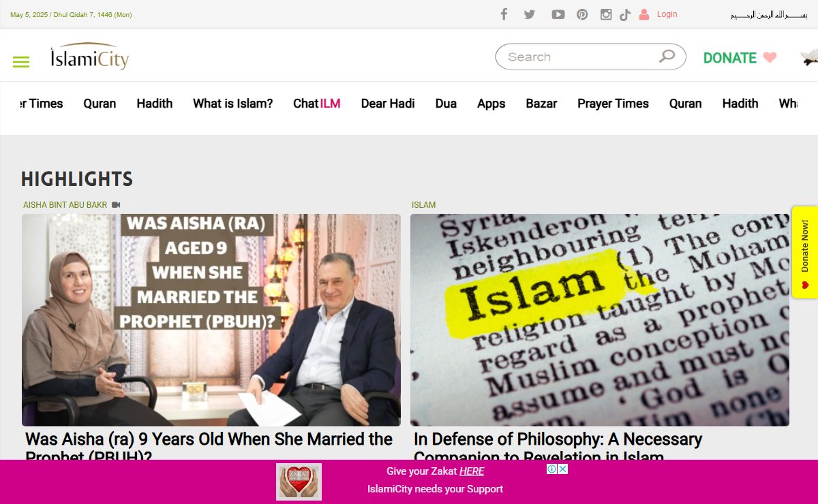818x504 pixels.
Task: Open the TikTok social icon
Action: (x=625, y=14)
